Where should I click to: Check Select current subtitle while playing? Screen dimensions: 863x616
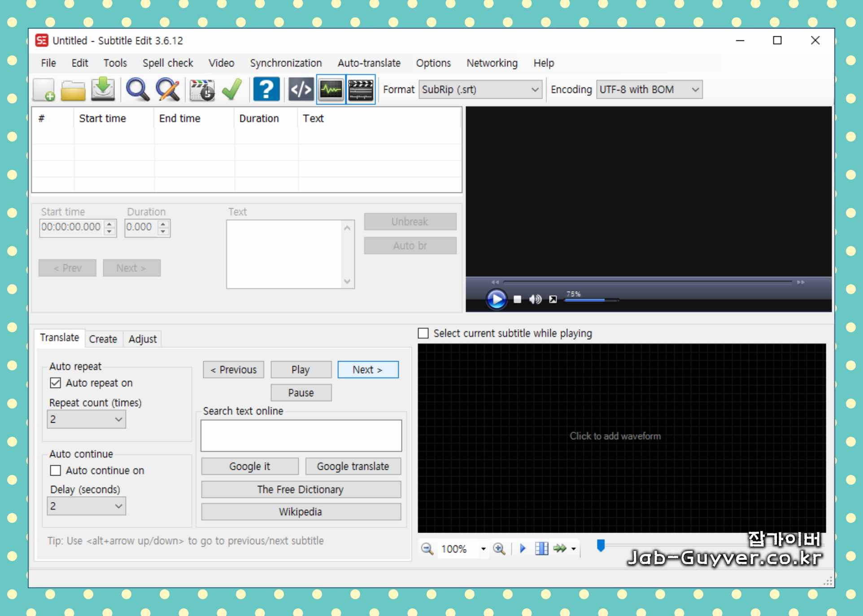[x=423, y=333]
